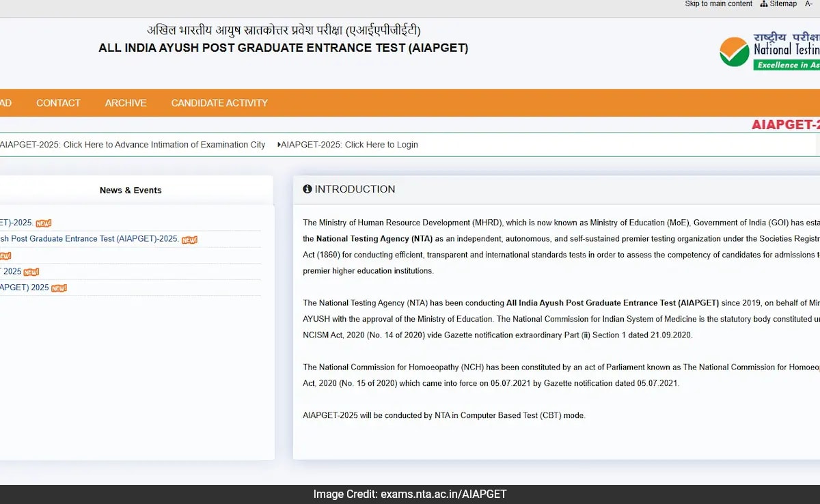Click NEW badge after '(AIAPGET)-2025.' Entrance Test item
The width and height of the screenshot is (820, 504).
[x=189, y=240]
